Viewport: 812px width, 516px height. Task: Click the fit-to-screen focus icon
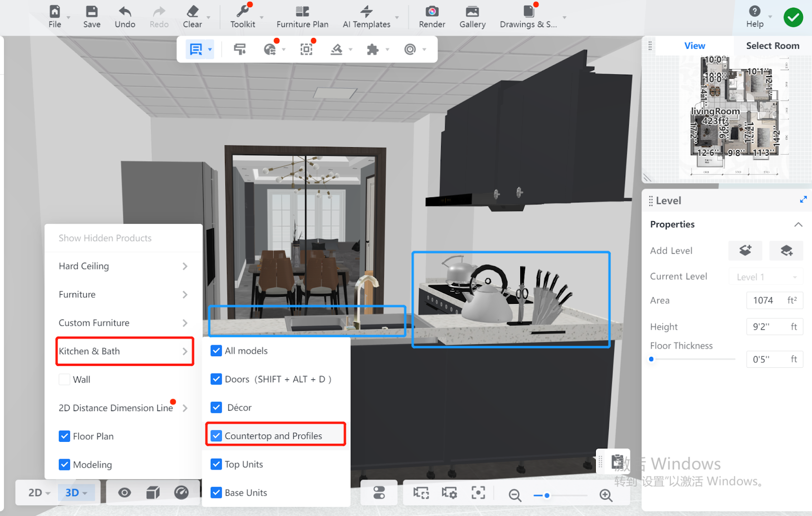click(478, 493)
